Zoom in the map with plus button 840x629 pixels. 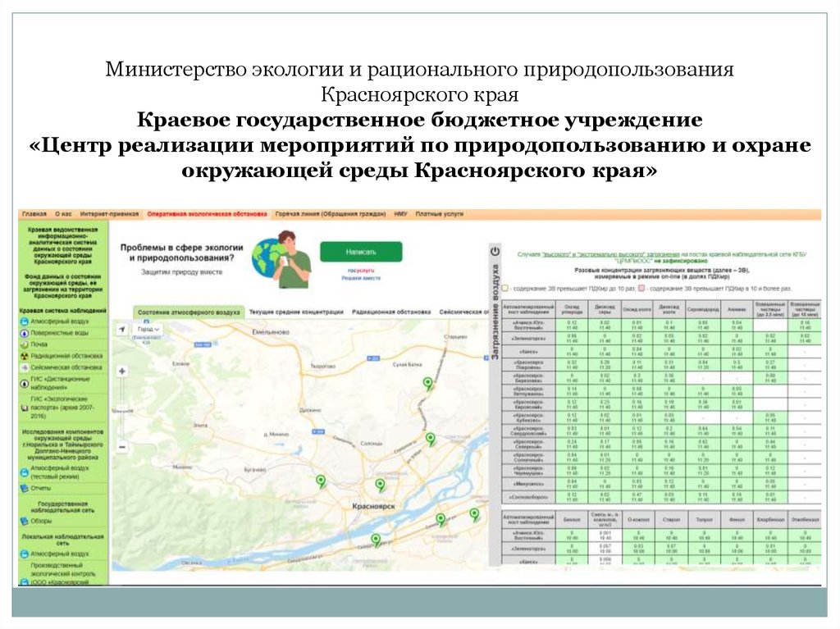122,371
